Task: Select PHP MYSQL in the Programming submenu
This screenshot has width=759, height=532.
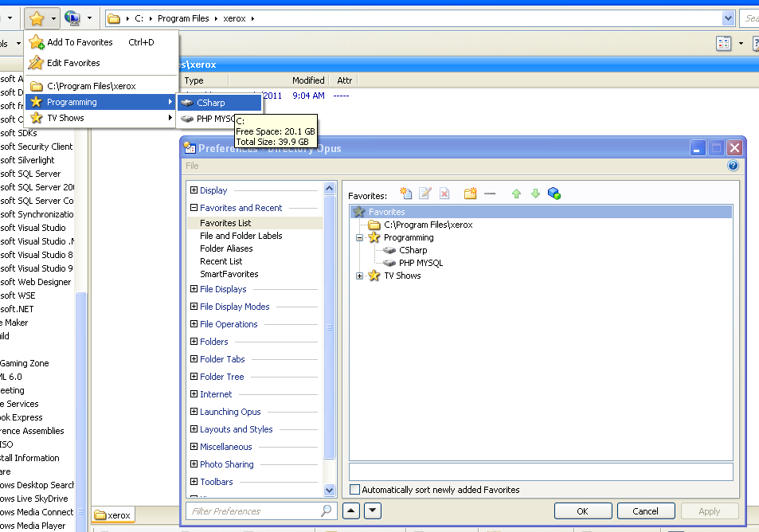Action: (x=207, y=119)
